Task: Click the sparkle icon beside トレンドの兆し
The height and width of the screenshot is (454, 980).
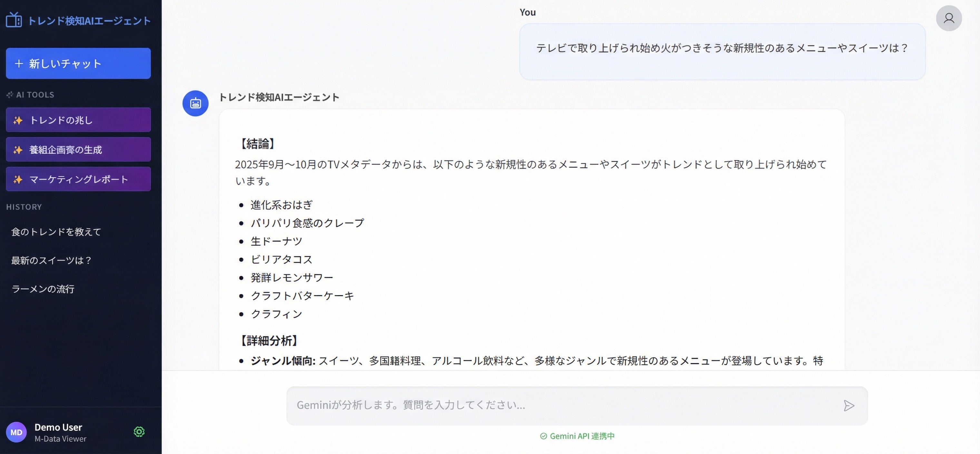Action: (x=17, y=120)
